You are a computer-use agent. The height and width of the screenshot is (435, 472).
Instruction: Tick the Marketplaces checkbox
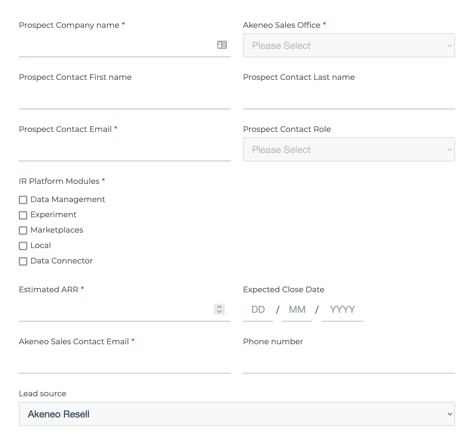coord(23,230)
